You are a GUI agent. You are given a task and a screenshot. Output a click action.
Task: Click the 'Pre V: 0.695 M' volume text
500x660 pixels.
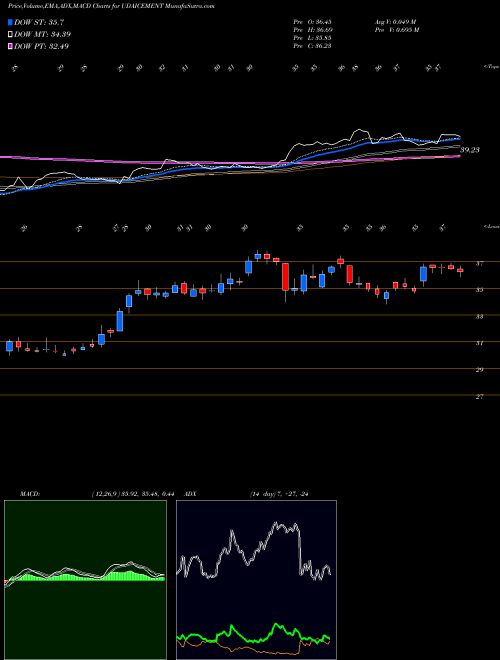click(x=397, y=29)
